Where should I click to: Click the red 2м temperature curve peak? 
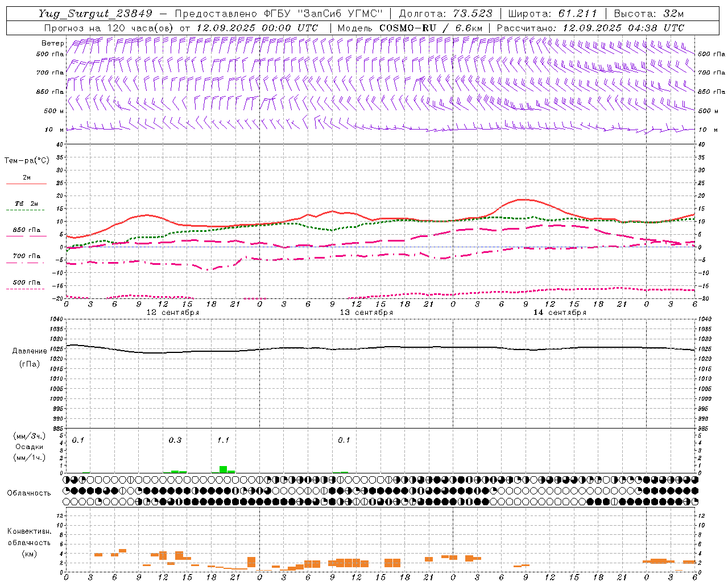(x=522, y=199)
